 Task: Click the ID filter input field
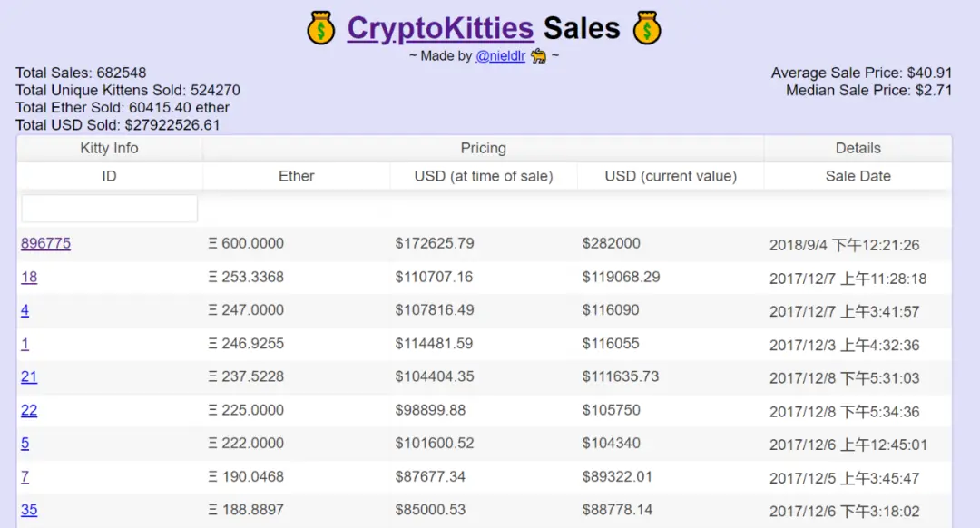pos(110,209)
